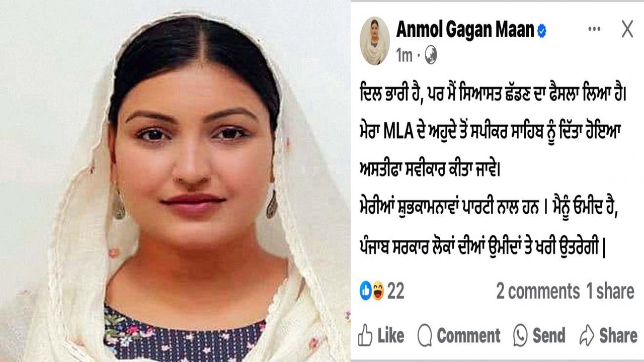The height and width of the screenshot is (362, 644).
Task: Click the globe public-audience icon
Action: click(x=430, y=55)
